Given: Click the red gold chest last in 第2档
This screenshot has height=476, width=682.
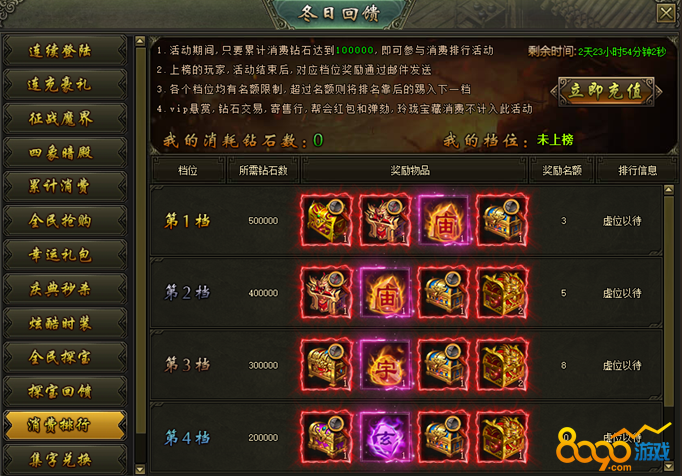Looking at the screenshot, I should click(502, 293).
